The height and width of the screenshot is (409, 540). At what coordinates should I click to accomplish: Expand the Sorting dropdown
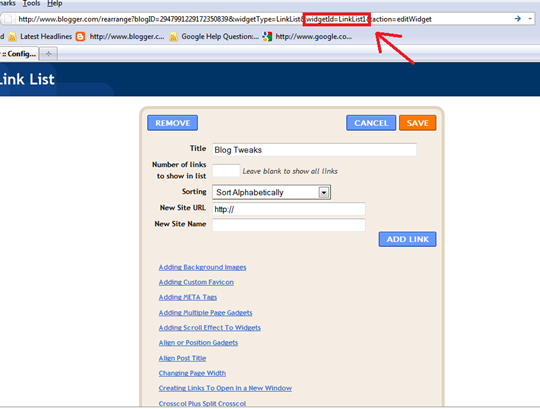point(324,192)
